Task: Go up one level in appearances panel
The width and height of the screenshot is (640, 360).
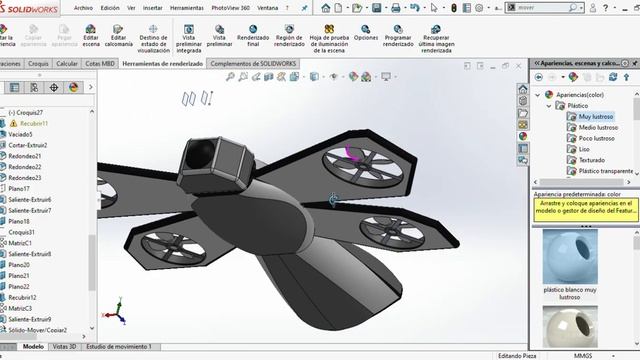Action: point(626,77)
